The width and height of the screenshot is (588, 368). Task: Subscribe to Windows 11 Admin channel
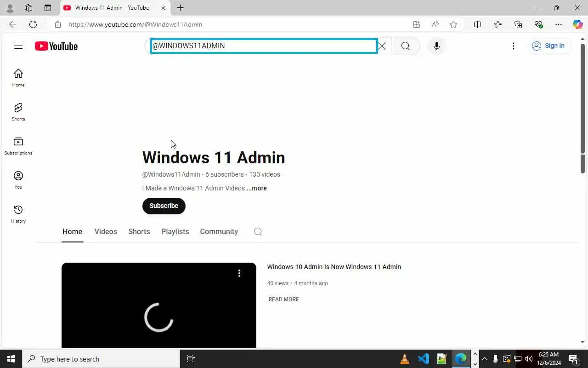[164, 206]
